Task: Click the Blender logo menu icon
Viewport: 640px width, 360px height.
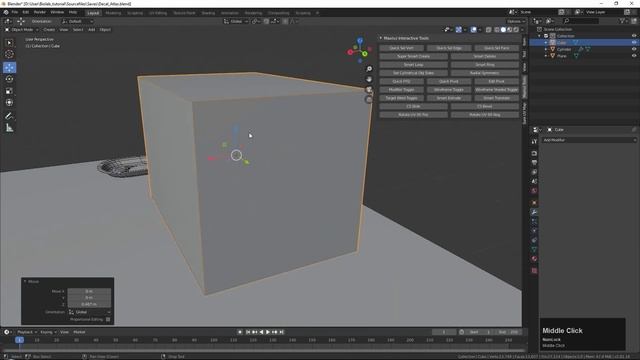Action: pyautogui.click(x=6, y=13)
